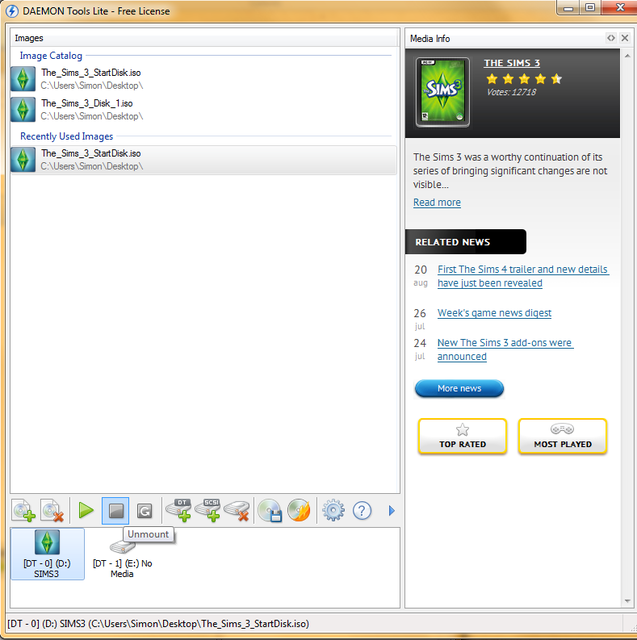Toggle Media Info panel pin arrows icon
The width and height of the screenshot is (637, 640).
(x=611, y=38)
